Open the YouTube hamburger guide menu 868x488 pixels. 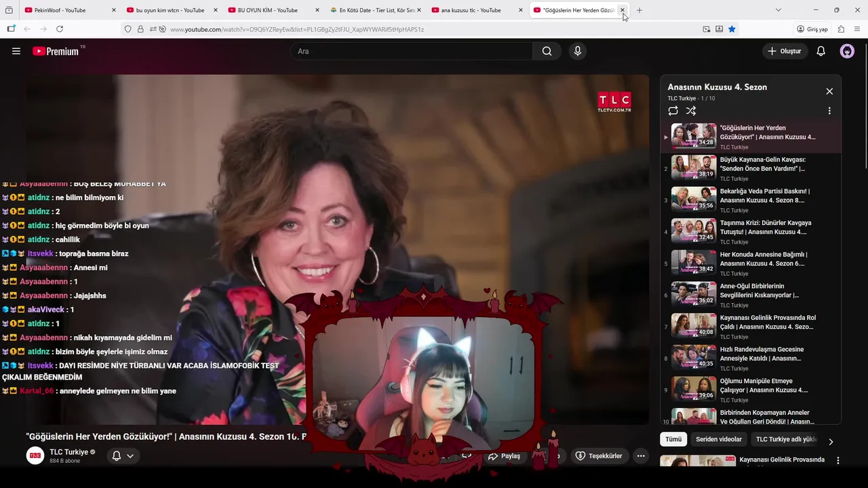pos(16,51)
